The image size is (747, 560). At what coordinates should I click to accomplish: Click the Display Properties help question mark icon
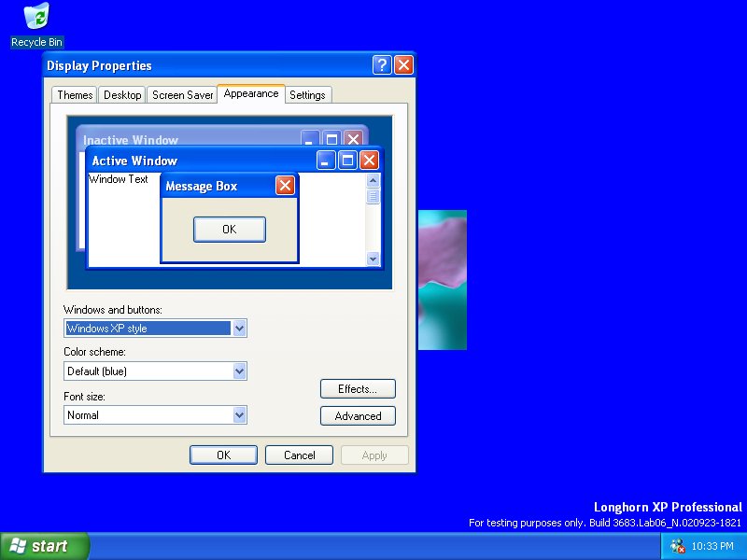coord(382,65)
